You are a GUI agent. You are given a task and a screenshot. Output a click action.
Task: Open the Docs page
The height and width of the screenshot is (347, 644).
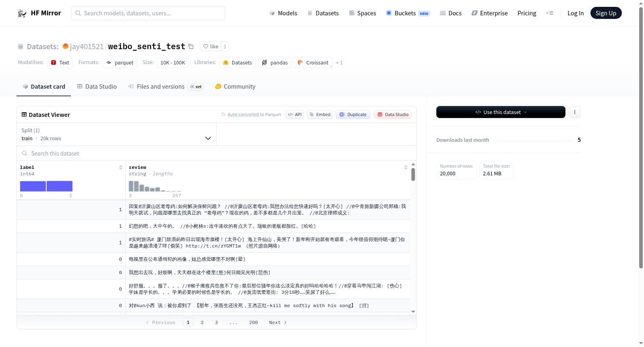[451, 13]
